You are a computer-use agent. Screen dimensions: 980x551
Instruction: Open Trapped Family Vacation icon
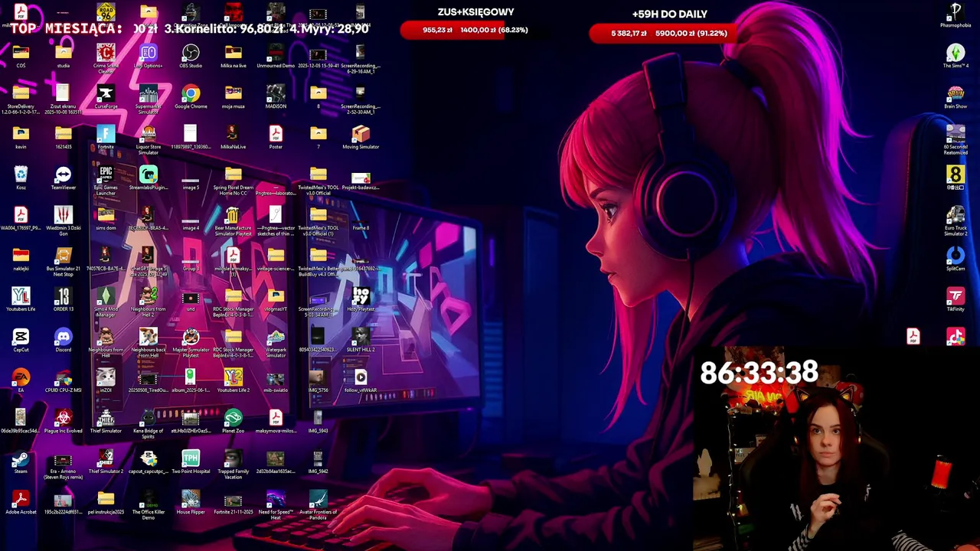234,463
